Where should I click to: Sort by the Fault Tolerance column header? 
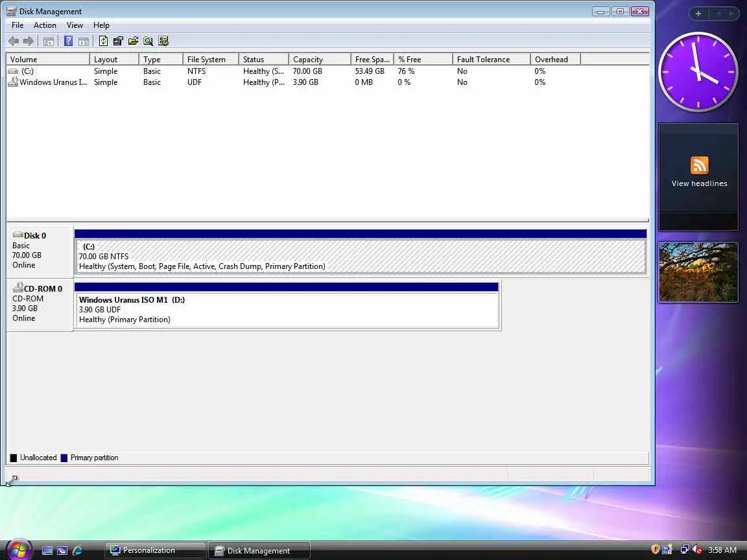[x=492, y=59]
